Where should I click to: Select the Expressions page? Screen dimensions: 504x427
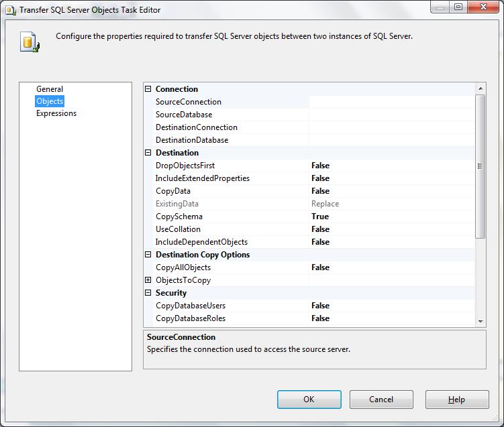pos(56,113)
